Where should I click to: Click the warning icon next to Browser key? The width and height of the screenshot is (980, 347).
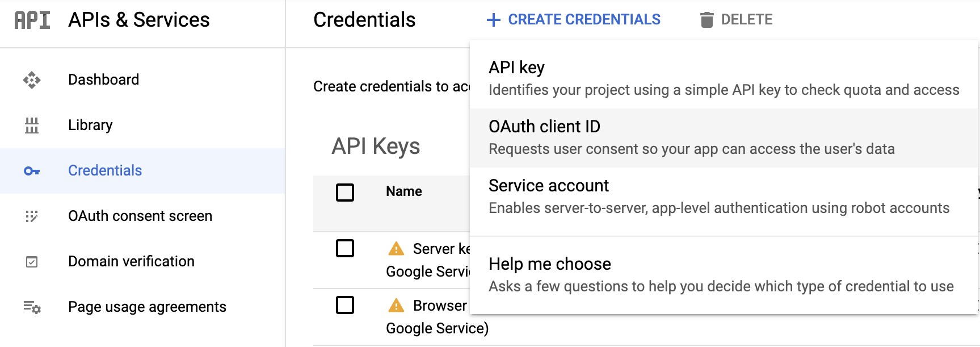pos(397,305)
